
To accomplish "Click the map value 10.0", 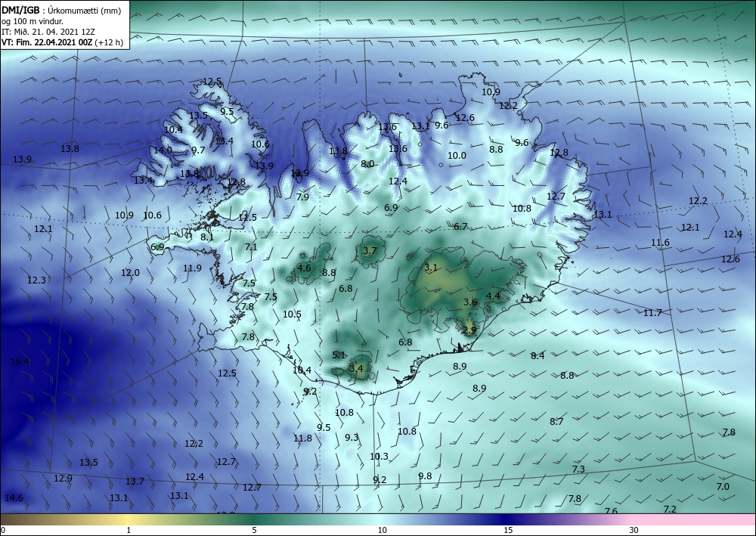I will coord(457,155).
